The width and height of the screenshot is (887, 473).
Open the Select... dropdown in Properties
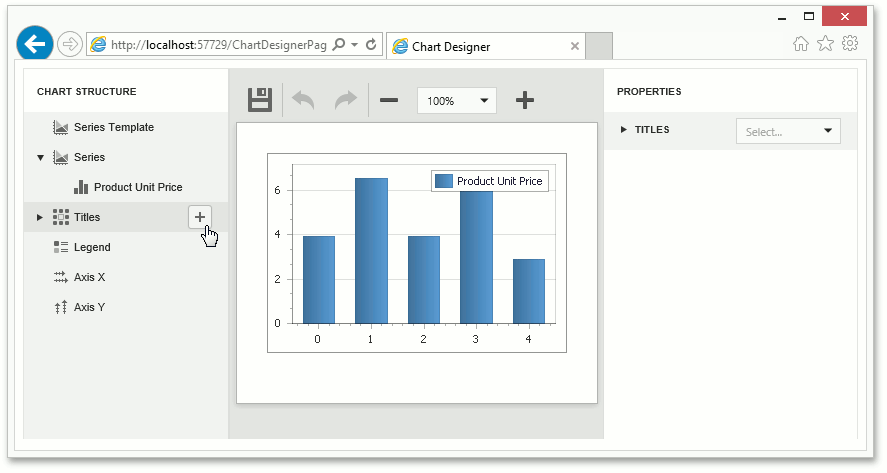788,131
